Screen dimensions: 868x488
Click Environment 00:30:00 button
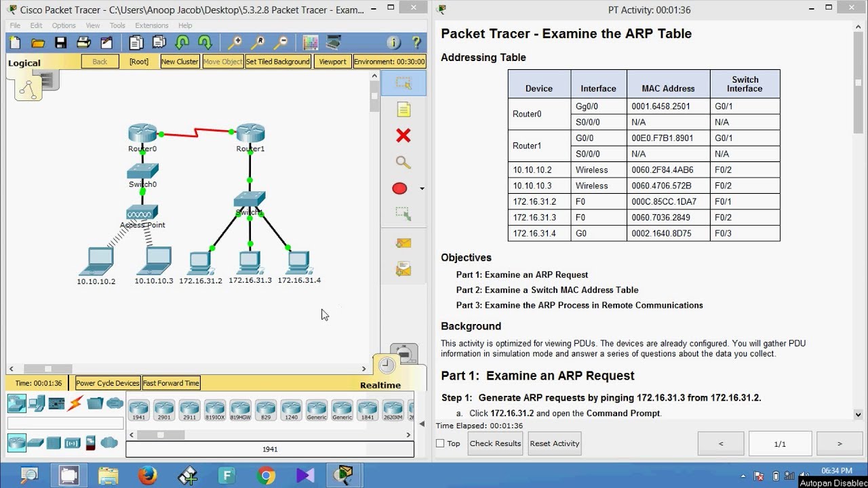[389, 62]
